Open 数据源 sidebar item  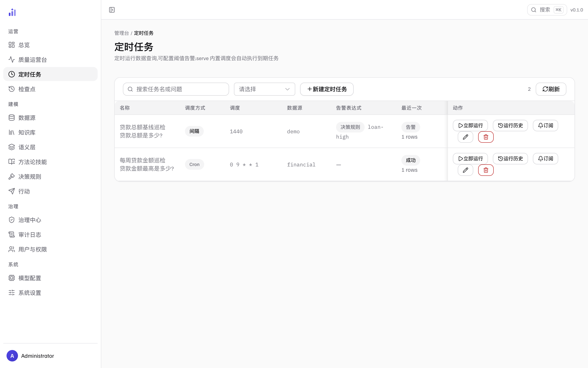(50, 118)
